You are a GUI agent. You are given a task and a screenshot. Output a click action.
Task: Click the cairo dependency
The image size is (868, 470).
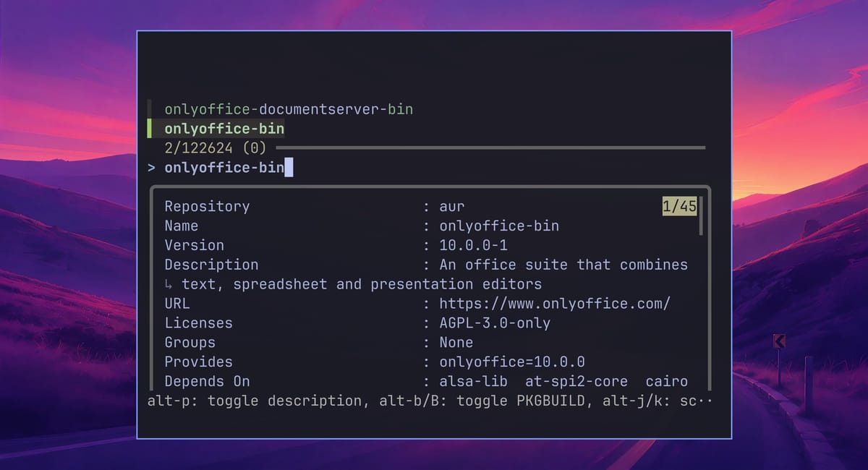[667, 381]
